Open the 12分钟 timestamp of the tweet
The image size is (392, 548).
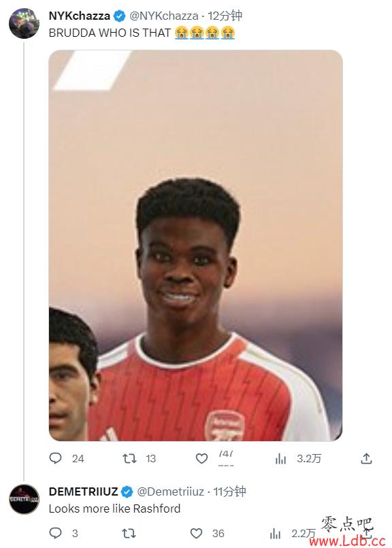tap(225, 16)
